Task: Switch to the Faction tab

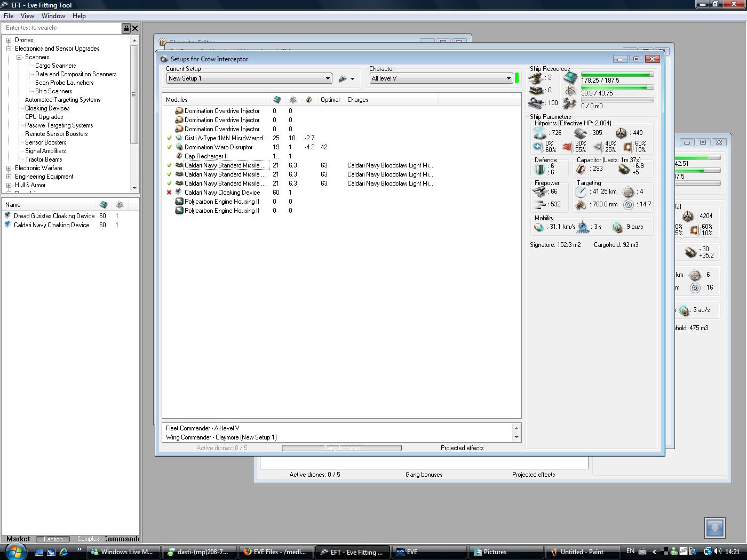Action: click(53, 539)
